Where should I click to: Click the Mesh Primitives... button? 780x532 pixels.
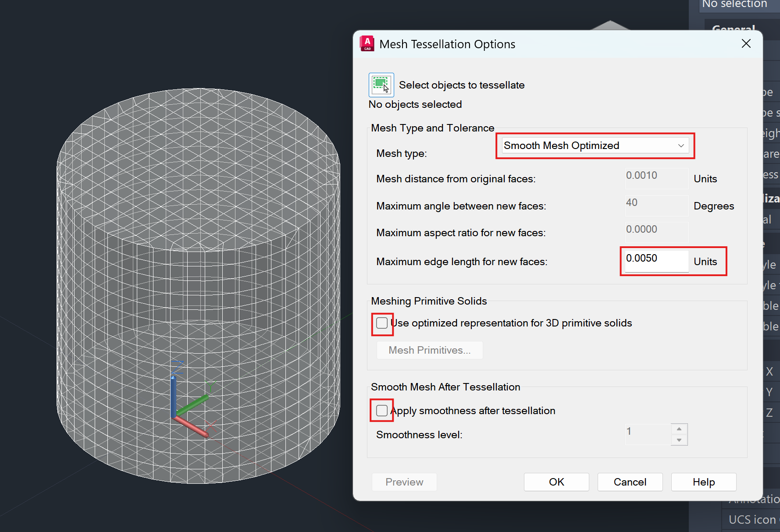click(x=430, y=350)
